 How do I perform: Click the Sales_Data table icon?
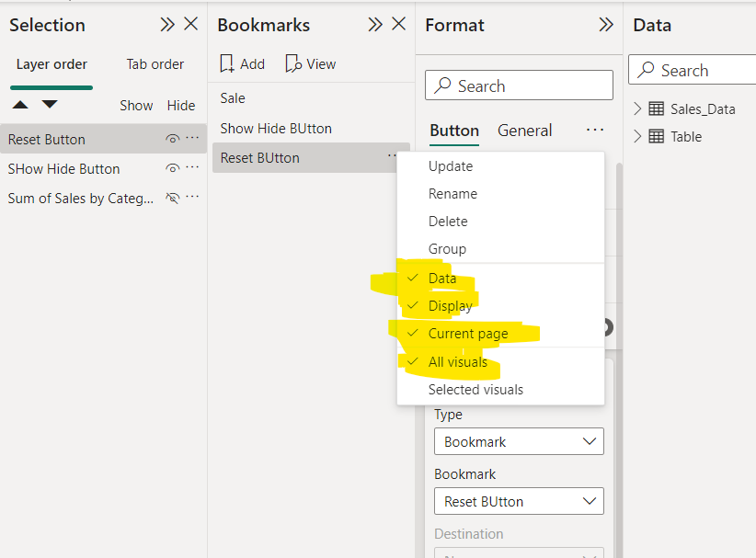(x=656, y=108)
